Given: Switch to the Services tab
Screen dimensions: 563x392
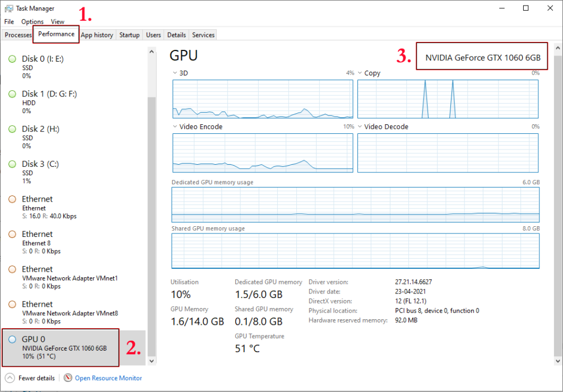Looking at the screenshot, I should (202, 35).
